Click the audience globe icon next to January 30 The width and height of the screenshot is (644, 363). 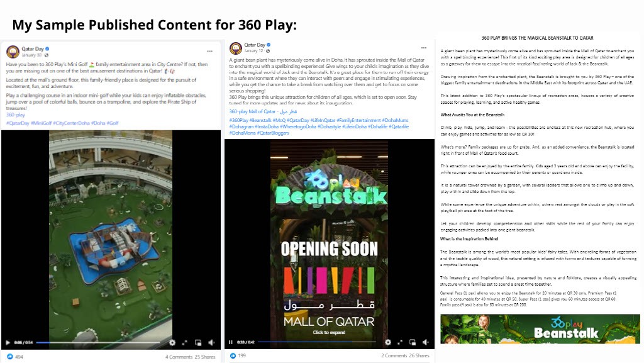47,55
